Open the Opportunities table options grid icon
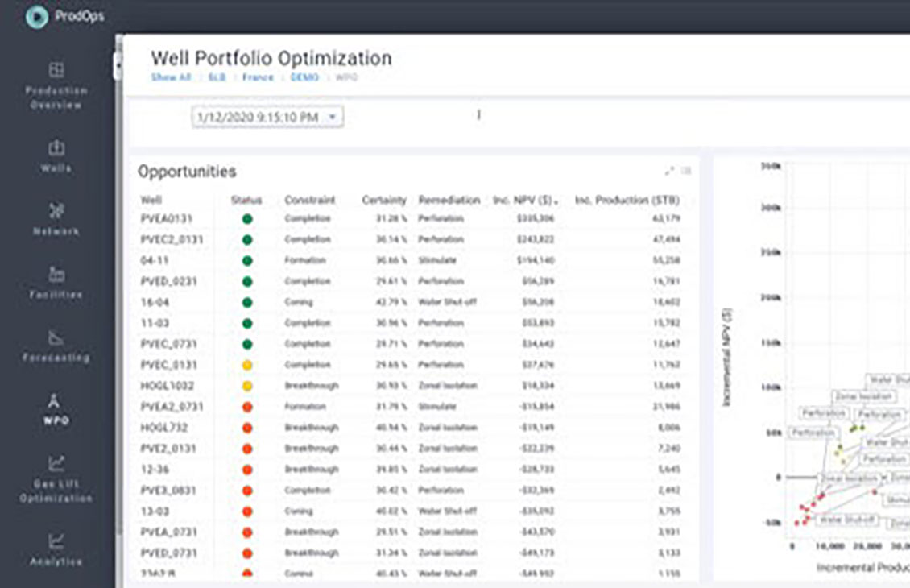 click(x=687, y=170)
